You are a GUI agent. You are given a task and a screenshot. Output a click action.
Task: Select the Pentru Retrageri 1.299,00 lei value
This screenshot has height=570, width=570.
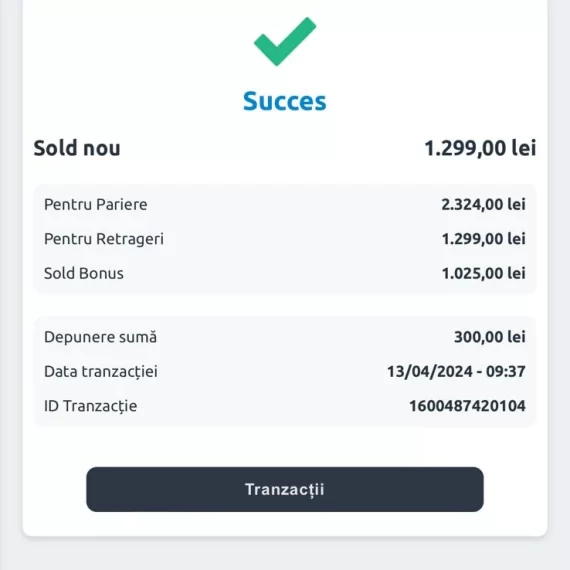click(x=483, y=239)
